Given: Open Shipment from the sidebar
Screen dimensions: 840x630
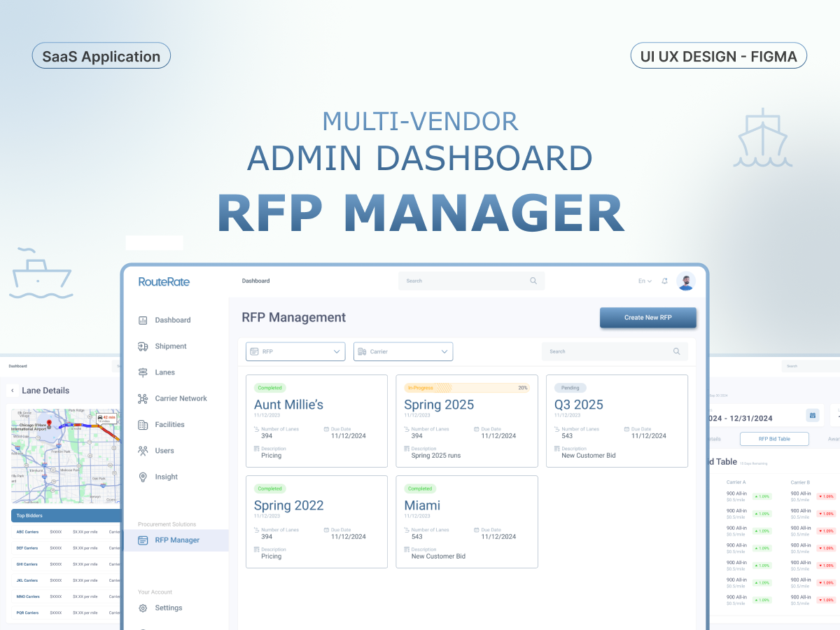Looking at the screenshot, I should (170, 346).
